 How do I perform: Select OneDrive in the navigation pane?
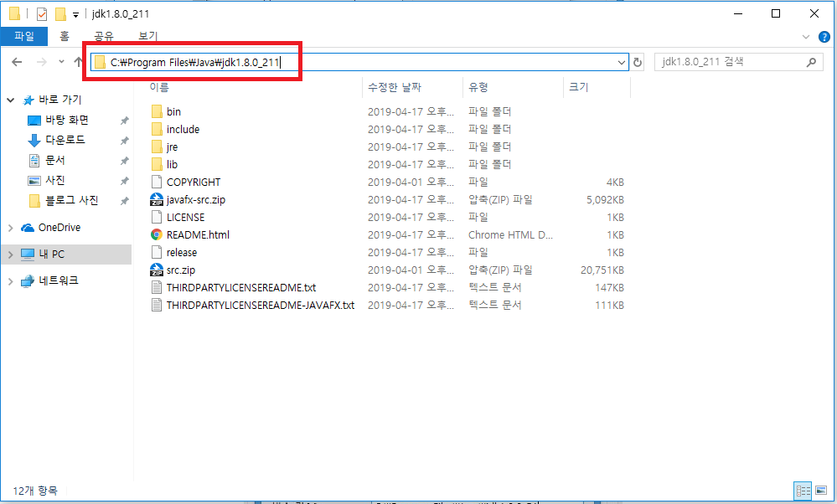pos(59,228)
